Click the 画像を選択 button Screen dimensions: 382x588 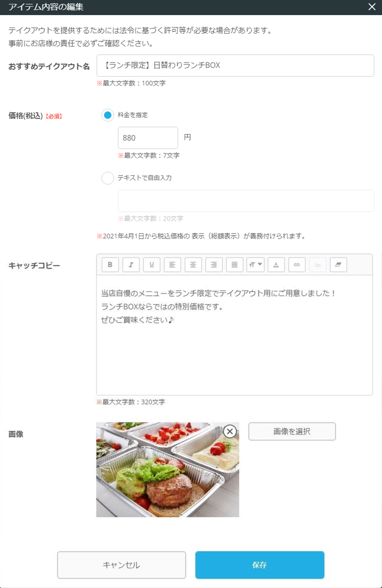(x=292, y=431)
